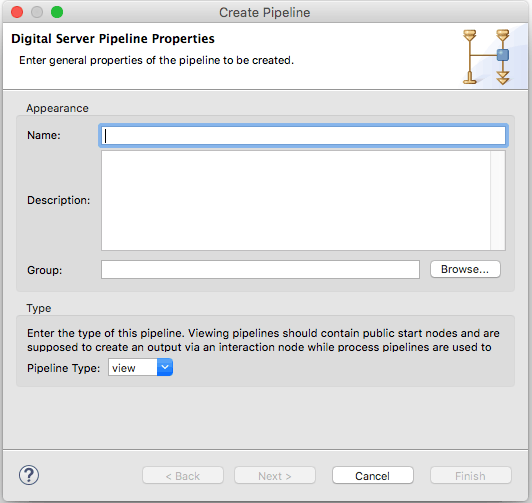
Task: Click inside the Description text area
Action: 296,200
